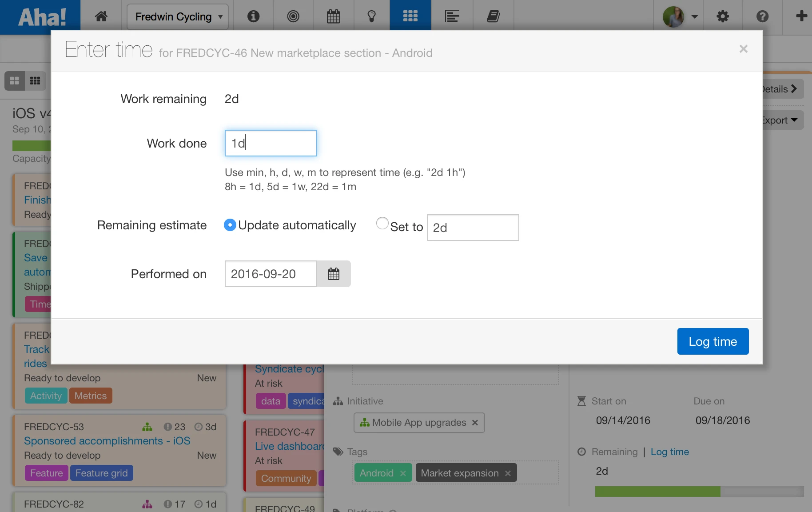Click the Metrics tag
812x512 pixels.
pyautogui.click(x=91, y=396)
